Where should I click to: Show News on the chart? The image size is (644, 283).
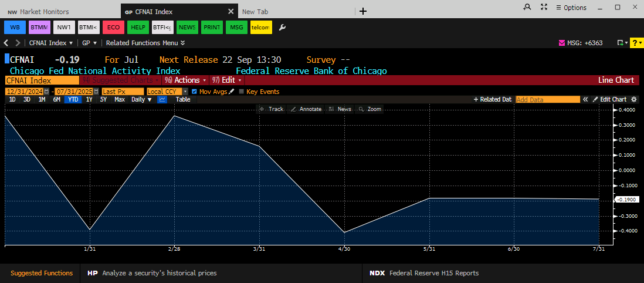(340, 109)
